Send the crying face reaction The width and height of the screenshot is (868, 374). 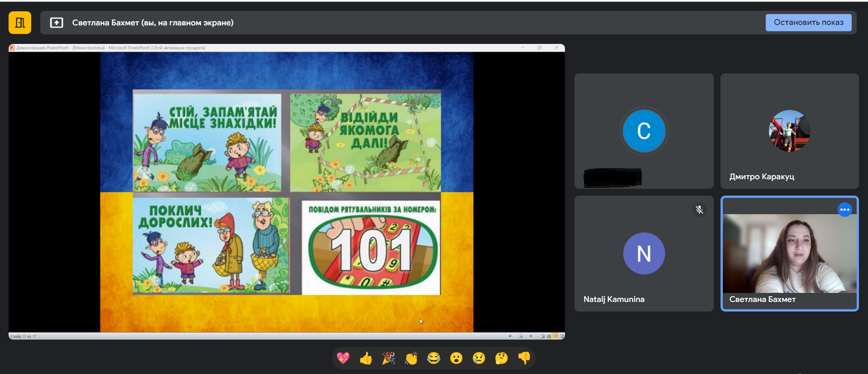[x=479, y=358]
